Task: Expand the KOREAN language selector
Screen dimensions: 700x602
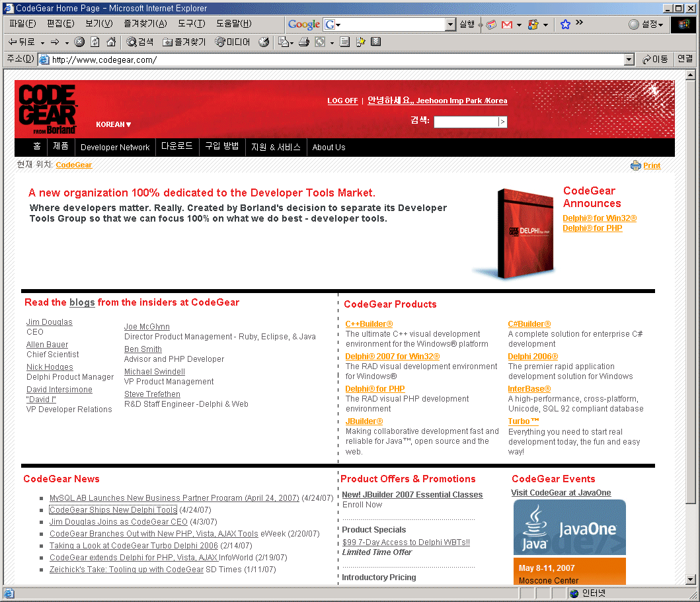Action: [x=114, y=124]
